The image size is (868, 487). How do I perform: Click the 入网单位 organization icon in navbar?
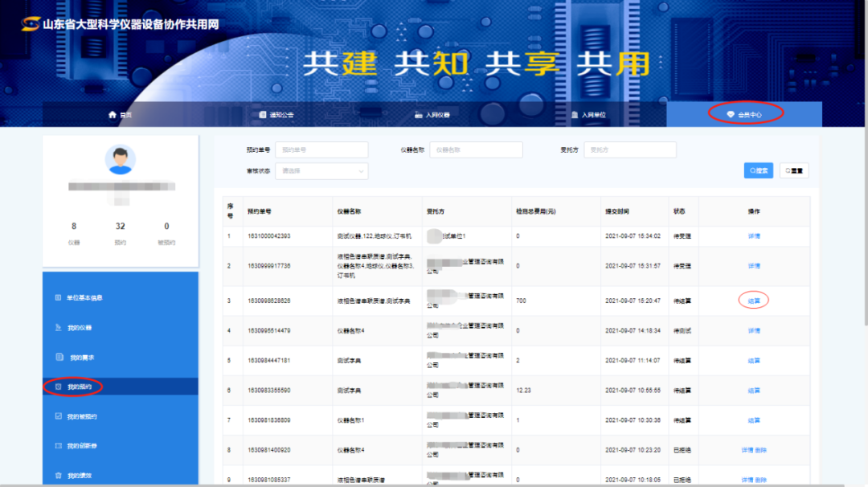[x=575, y=115]
